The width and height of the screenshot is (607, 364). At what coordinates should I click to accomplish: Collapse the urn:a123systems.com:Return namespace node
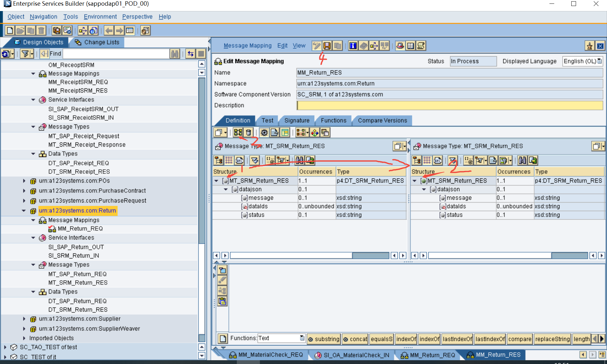pyautogui.click(x=24, y=211)
